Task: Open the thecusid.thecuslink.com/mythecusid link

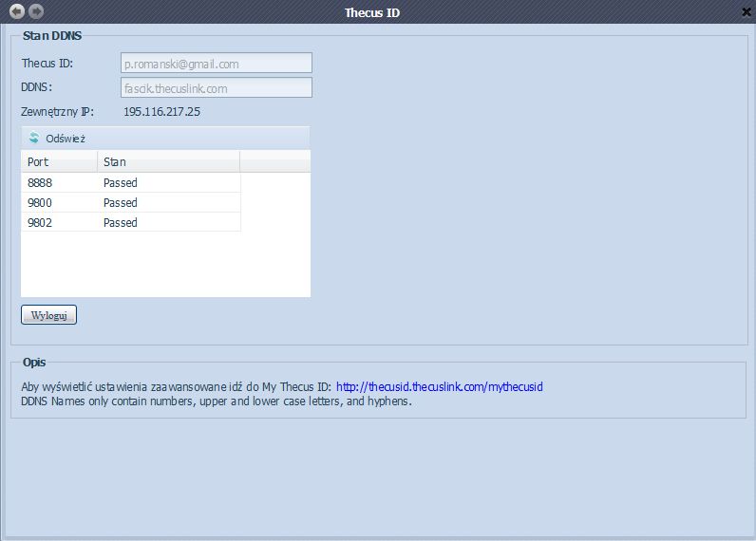Action: point(439,387)
